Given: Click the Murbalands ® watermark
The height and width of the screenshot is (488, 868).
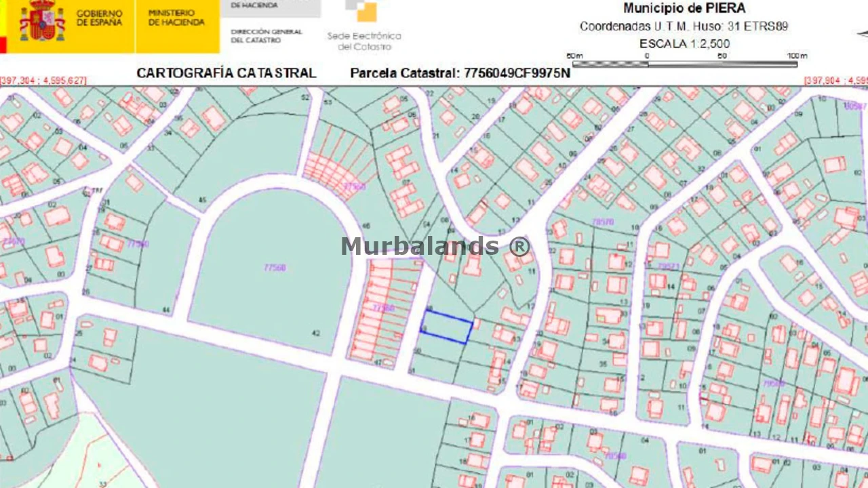Looking at the screenshot, I should coord(435,246).
